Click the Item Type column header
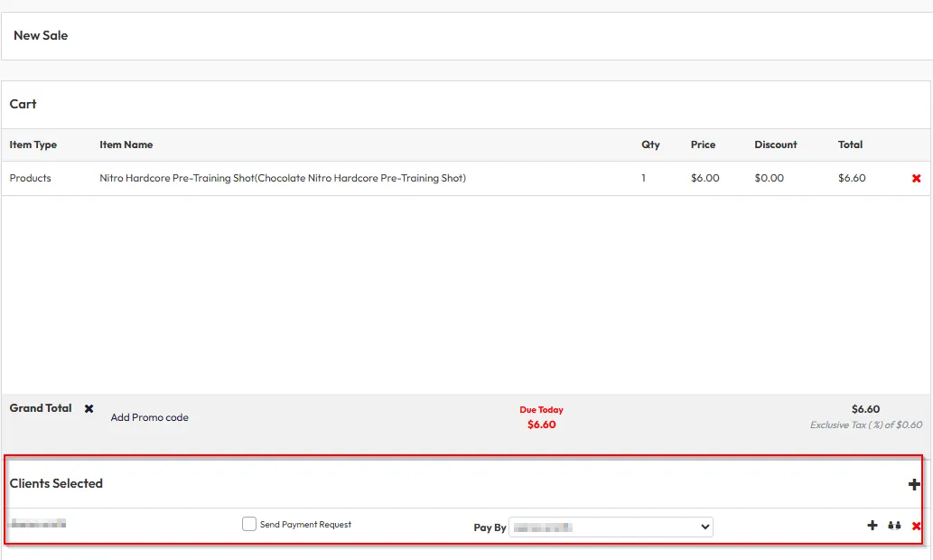The width and height of the screenshot is (933, 560). point(33,145)
